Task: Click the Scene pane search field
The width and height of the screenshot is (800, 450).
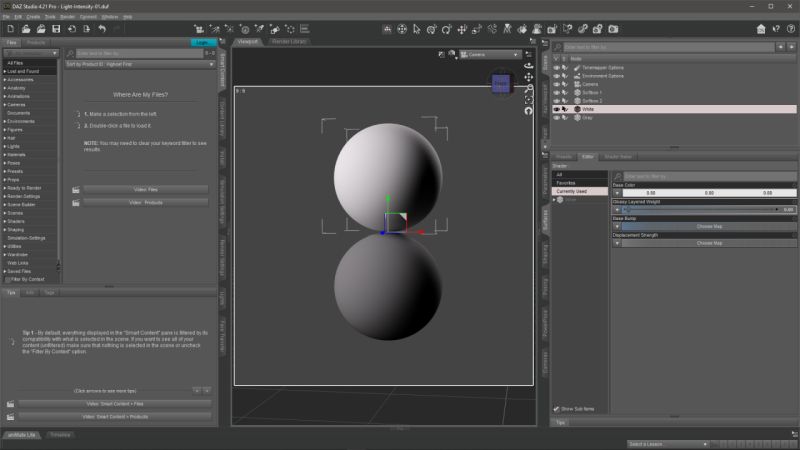Action: 668,47
